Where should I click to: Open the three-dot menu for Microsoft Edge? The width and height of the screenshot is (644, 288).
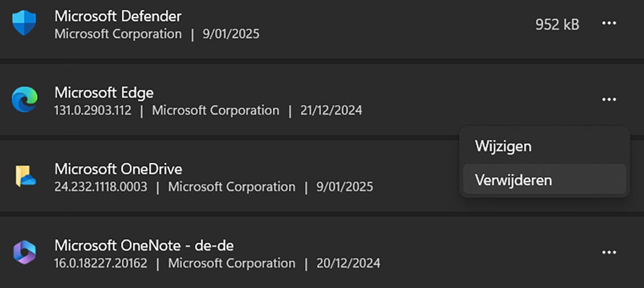[609, 100]
